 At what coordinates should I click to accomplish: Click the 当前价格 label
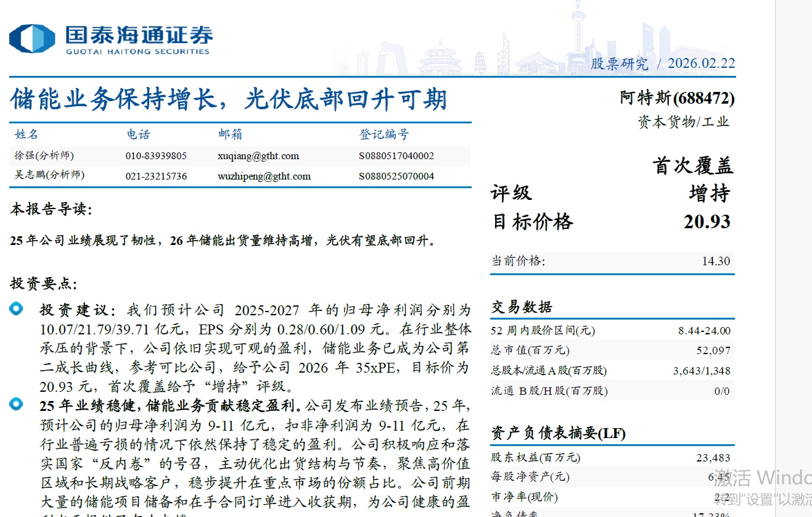click(518, 261)
